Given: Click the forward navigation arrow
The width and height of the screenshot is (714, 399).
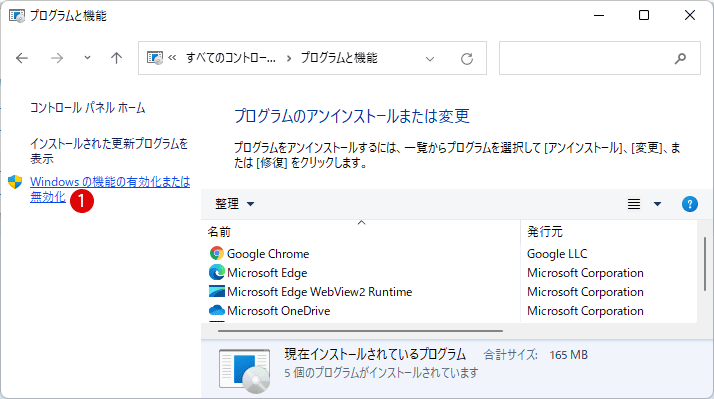Looking at the screenshot, I should tap(57, 58).
